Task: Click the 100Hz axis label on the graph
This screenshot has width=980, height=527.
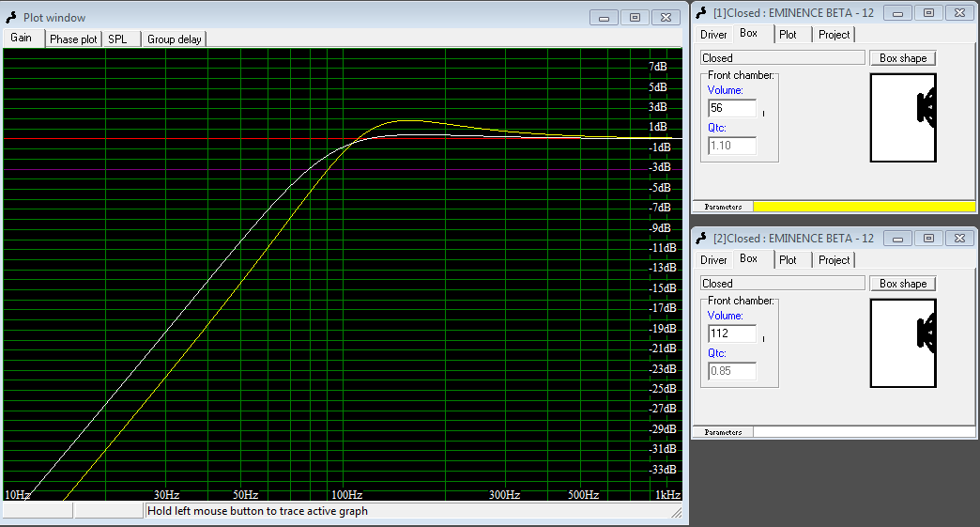Action: point(347,494)
